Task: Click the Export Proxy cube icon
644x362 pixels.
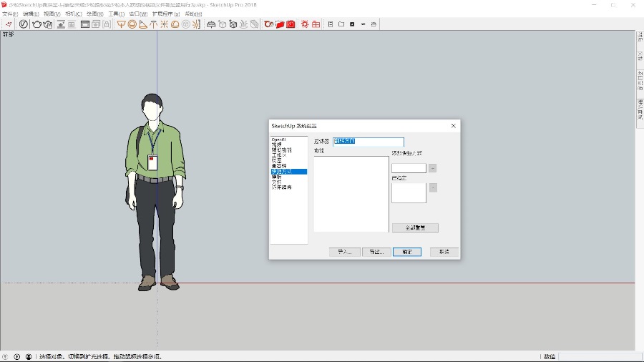Action: pyautogui.click(x=223, y=24)
